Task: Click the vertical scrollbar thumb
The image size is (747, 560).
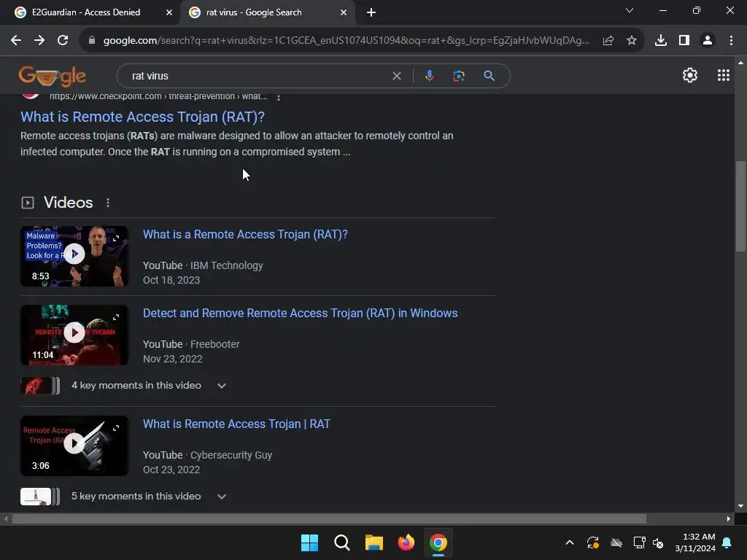Action: point(740,206)
